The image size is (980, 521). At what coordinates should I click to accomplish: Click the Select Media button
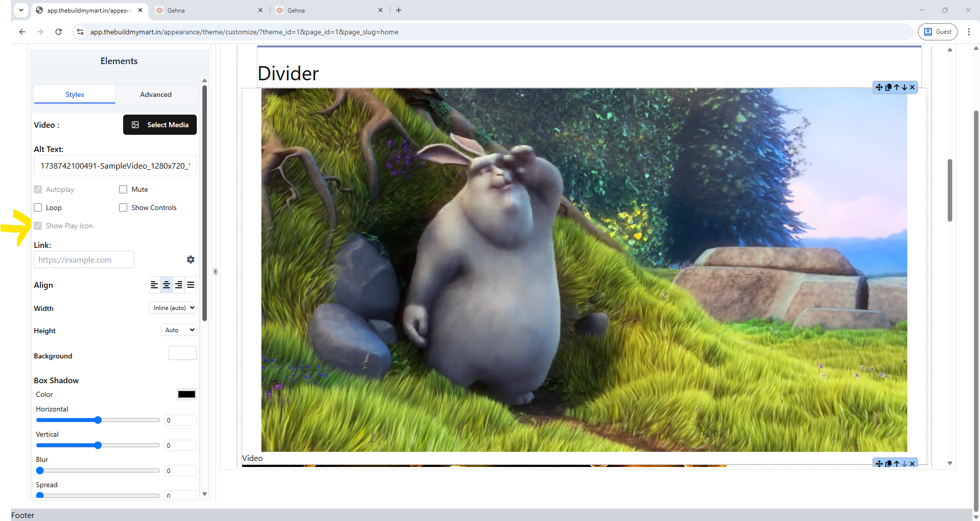[160, 125]
